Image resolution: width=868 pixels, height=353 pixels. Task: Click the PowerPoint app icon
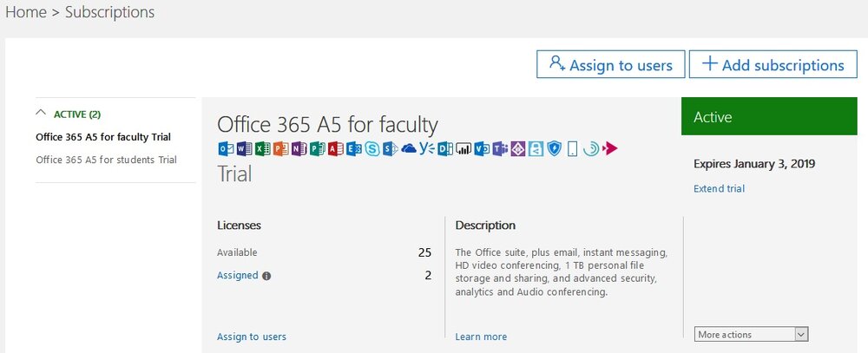[281, 149]
